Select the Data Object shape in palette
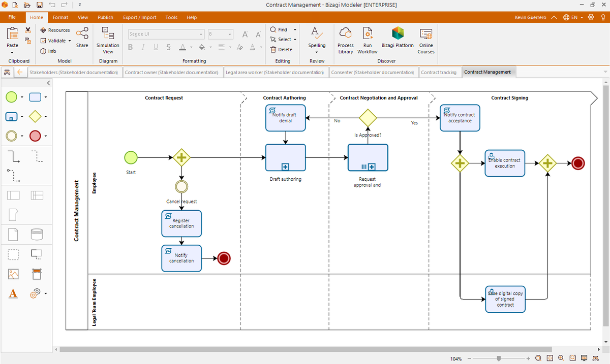The height and width of the screenshot is (364, 610). click(13, 234)
